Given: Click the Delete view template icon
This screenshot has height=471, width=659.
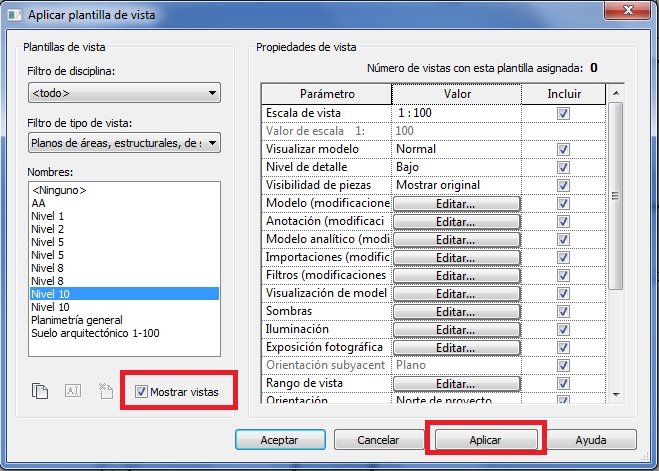Looking at the screenshot, I should [x=104, y=391].
